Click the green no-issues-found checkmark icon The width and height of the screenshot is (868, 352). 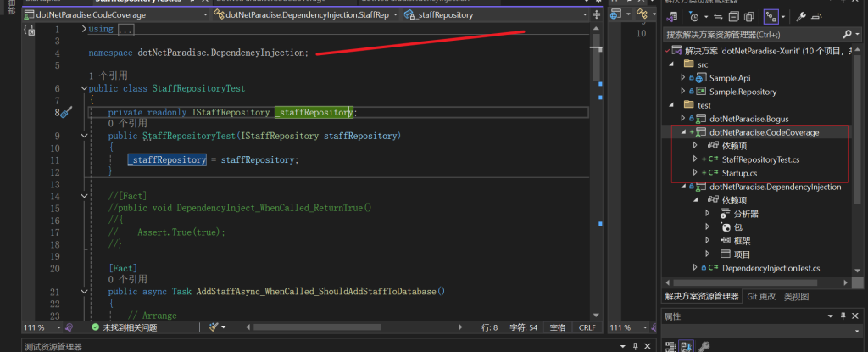click(x=95, y=327)
